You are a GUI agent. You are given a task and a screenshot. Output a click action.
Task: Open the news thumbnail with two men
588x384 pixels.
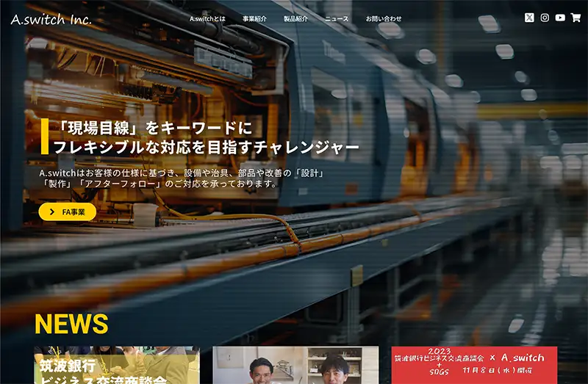coord(295,366)
